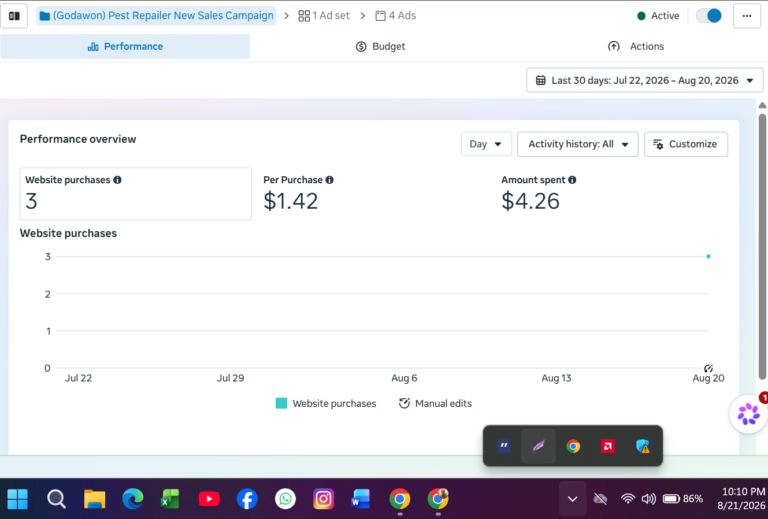Click the scroll up arrow

click(x=762, y=105)
